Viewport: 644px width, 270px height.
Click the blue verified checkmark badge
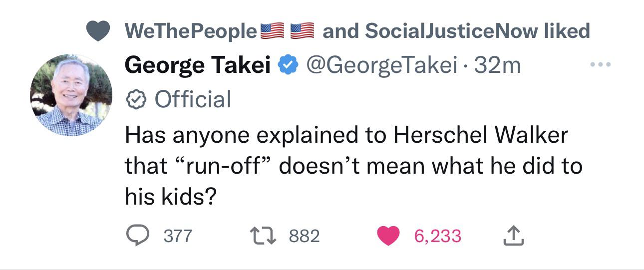[288, 65]
